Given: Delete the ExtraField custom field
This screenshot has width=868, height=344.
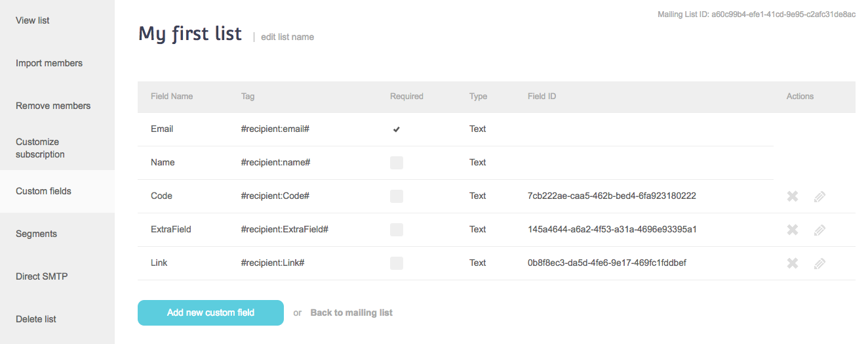Looking at the screenshot, I should point(793,230).
